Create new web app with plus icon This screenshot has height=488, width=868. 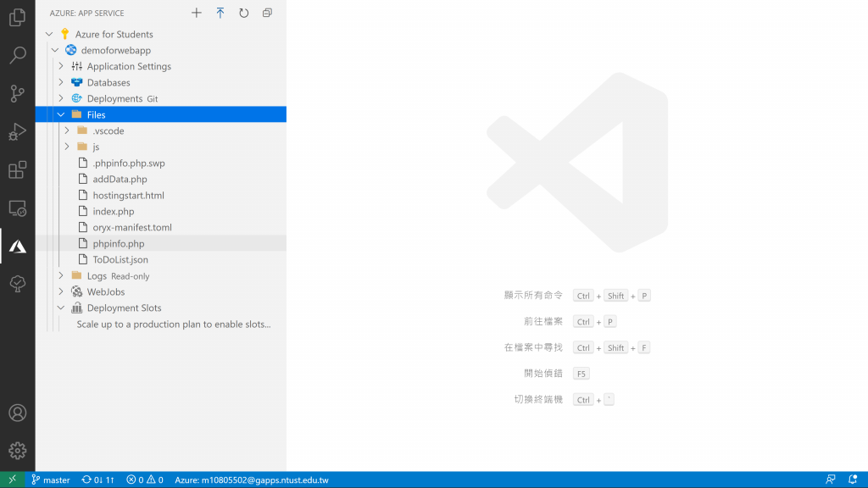click(x=197, y=13)
